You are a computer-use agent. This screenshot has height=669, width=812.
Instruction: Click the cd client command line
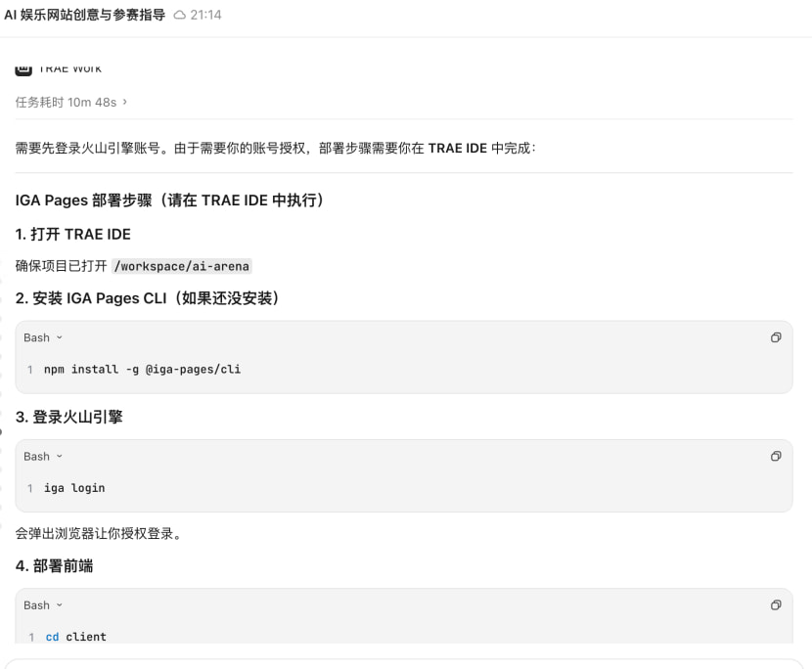click(75, 637)
